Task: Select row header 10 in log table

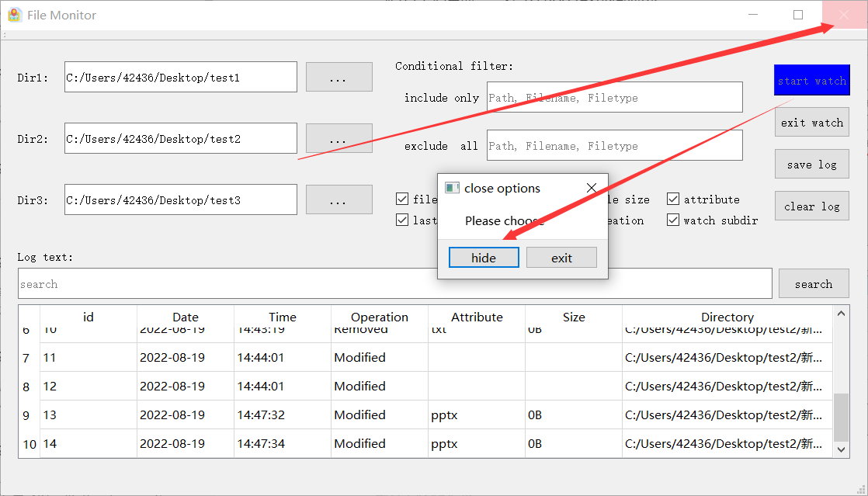Action: click(x=29, y=444)
